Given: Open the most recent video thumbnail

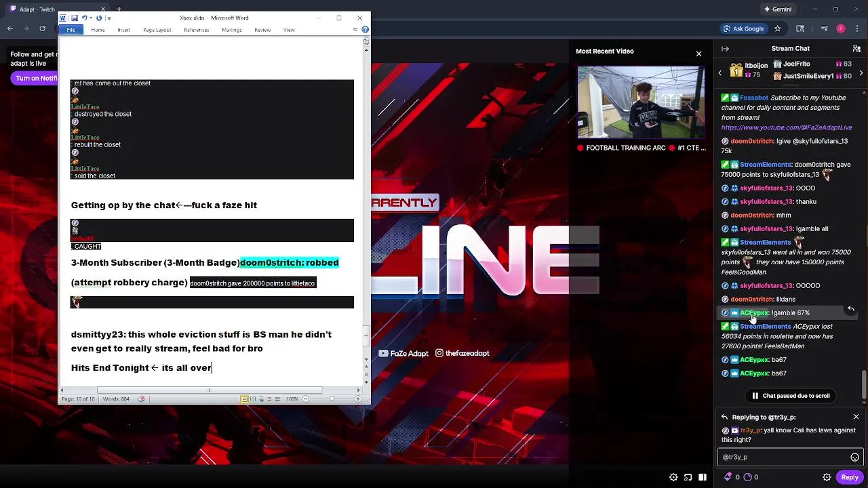Looking at the screenshot, I should [640, 102].
